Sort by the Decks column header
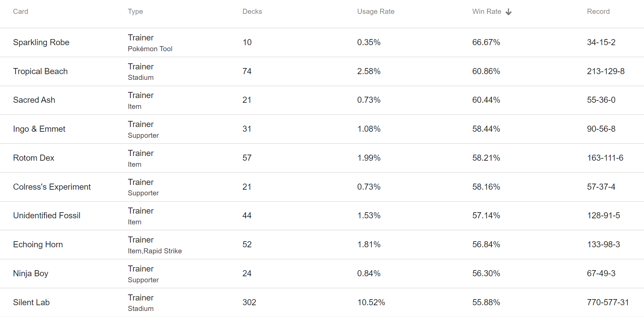644x317 pixels. (x=252, y=11)
